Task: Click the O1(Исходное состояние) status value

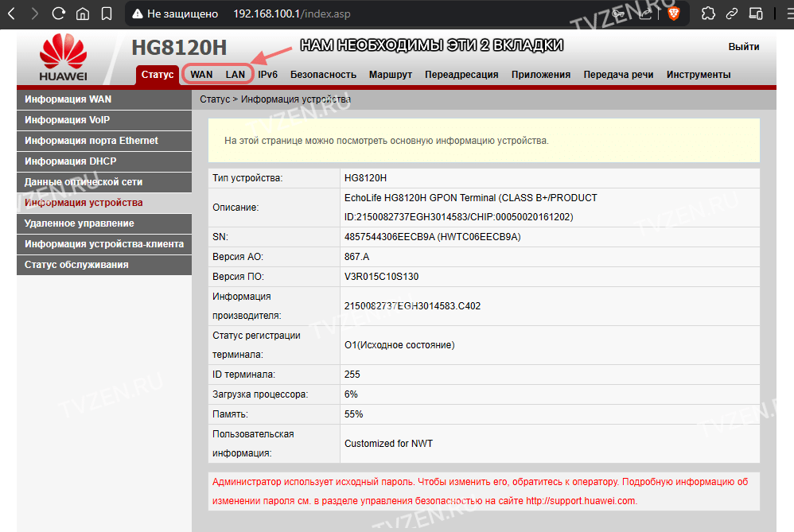Action: (x=399, y=345)
